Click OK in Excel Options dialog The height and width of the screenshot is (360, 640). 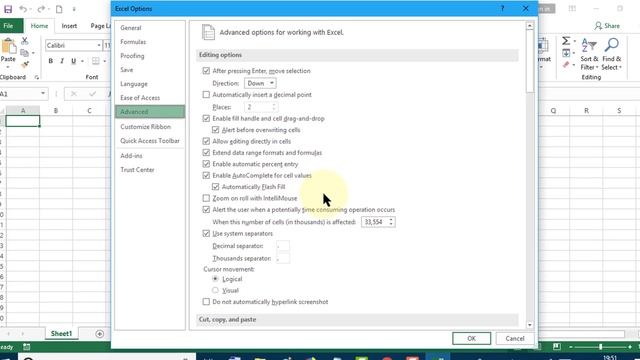(471, 338)
